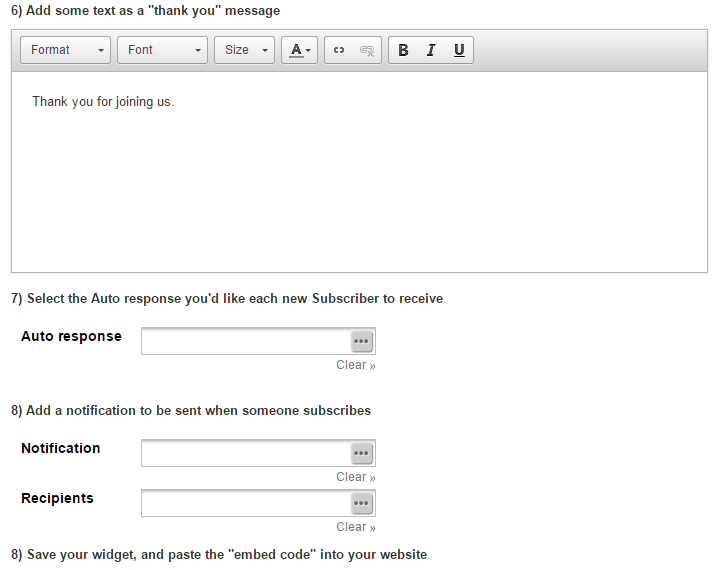Click the unlink icon in the toolbar
The width and height of the screenshot is (717, 570).
[367, 51]
